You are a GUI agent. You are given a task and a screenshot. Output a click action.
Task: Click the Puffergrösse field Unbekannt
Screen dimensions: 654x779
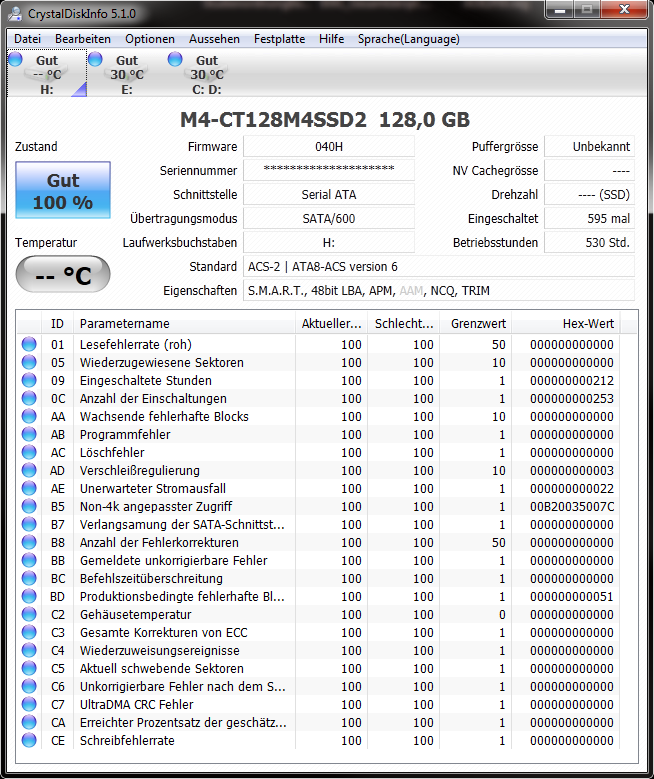(x=590, y=147)
